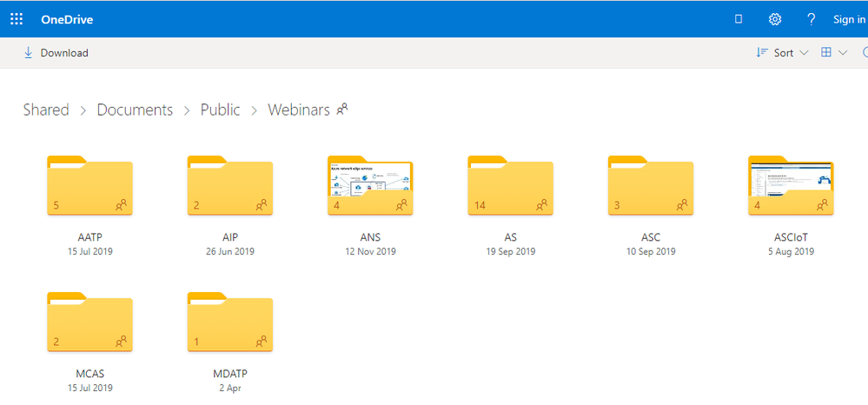Click the shared people icon beside Webinars
Screen dimensions: 868x405
point(342,110)
